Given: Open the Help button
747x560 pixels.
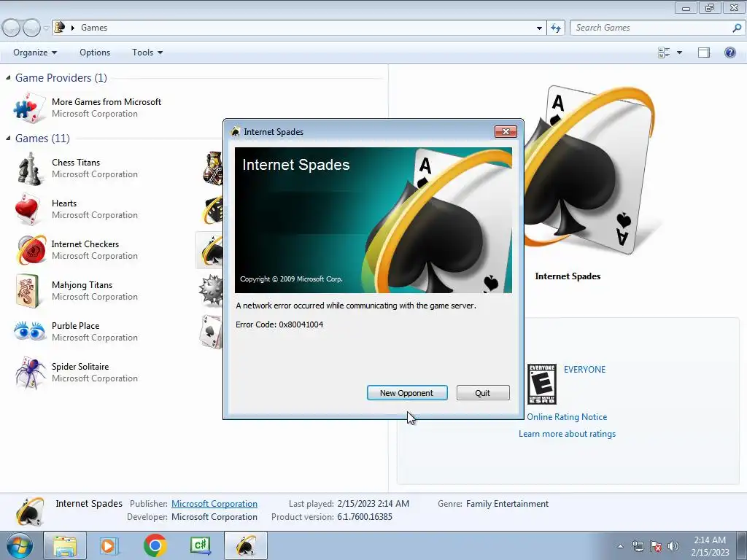Looking at the screenshot, I should pos(729,52).
